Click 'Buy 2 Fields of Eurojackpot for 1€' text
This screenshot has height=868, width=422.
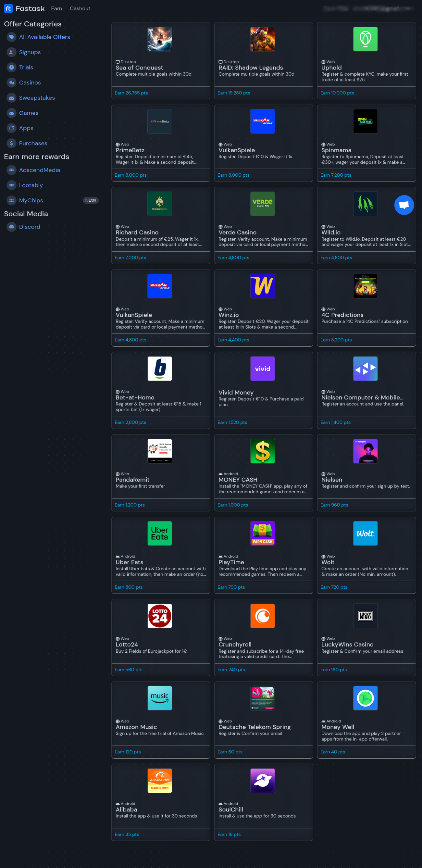[x=151, y=652]
